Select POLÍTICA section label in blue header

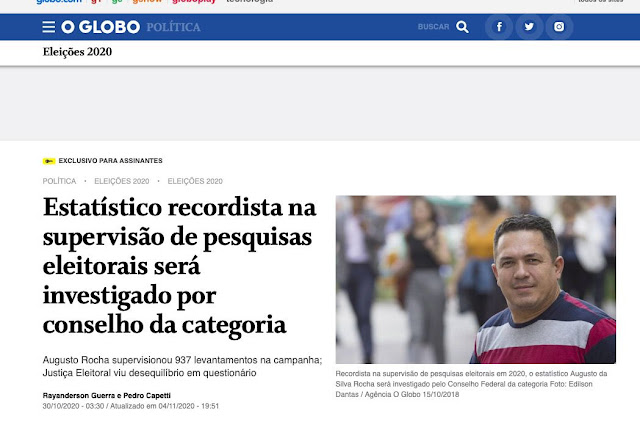173,27
